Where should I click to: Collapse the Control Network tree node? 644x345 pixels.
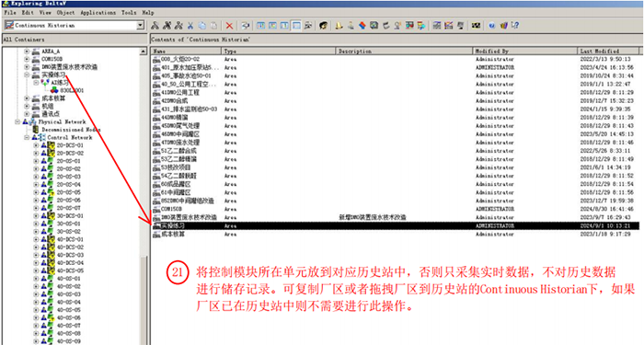click(x=27, y=138)
